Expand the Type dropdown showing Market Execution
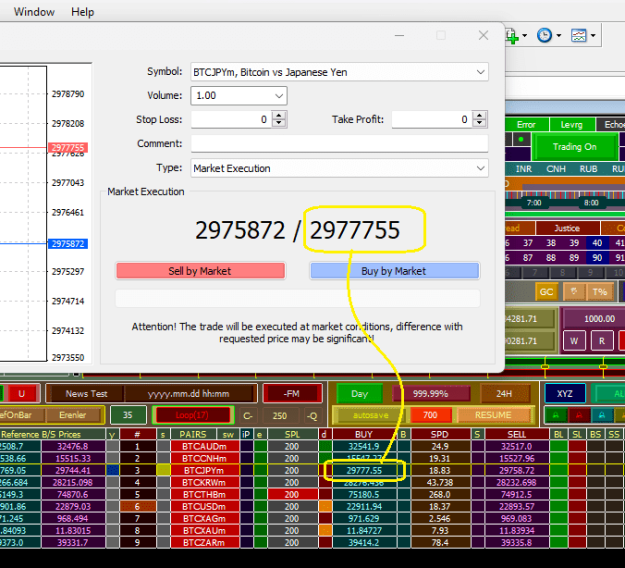 coord(480,168)
